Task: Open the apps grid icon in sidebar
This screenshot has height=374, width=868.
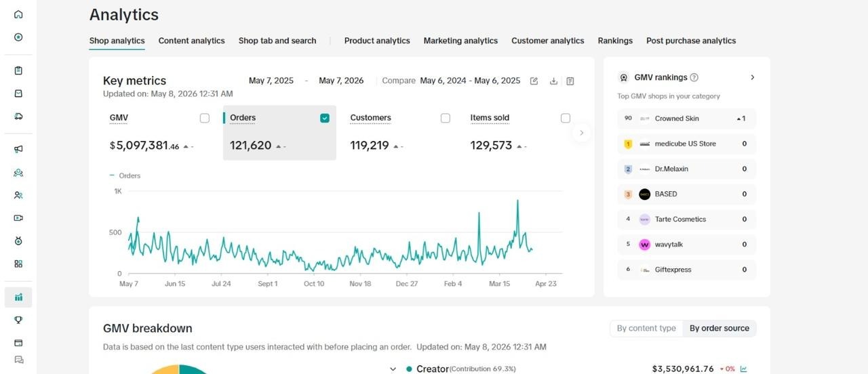Action: 18,264
